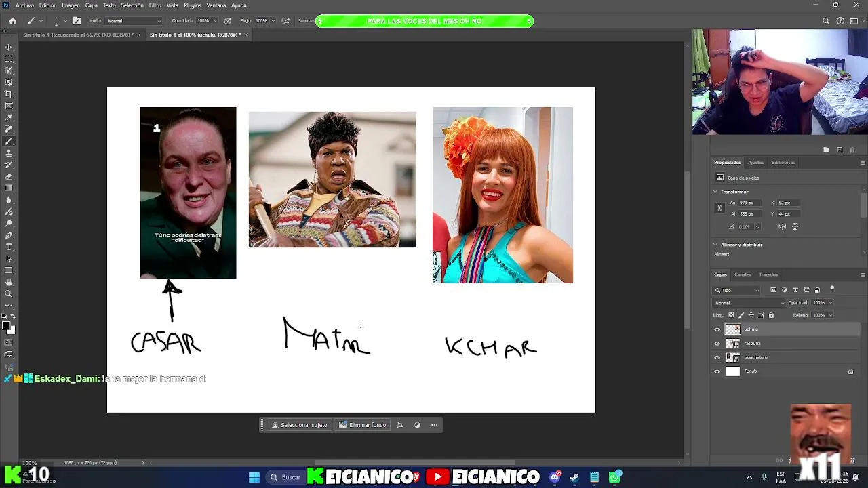The image size is (868, 488).
Task: Open layer blend mode Normal dropdown
Action: (x=749, y=303)
